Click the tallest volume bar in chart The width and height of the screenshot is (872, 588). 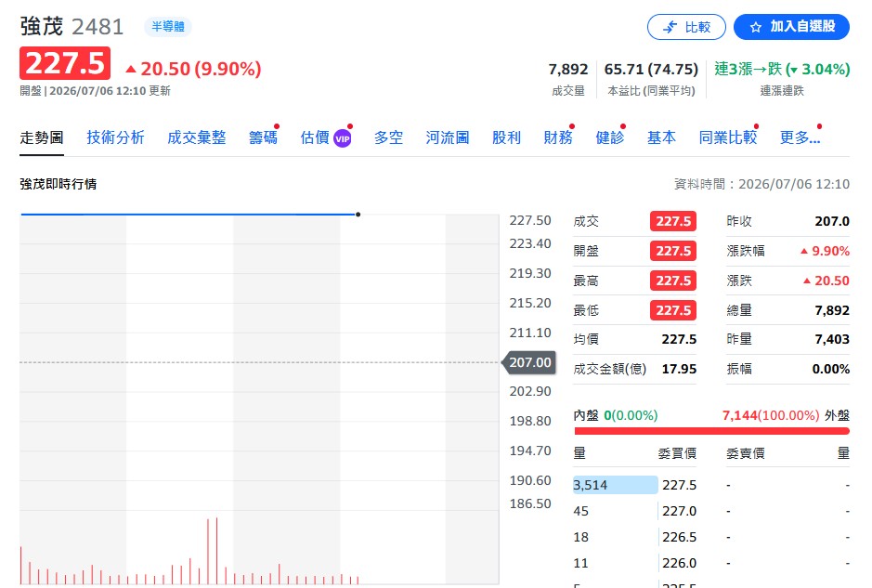click(217, 551)
